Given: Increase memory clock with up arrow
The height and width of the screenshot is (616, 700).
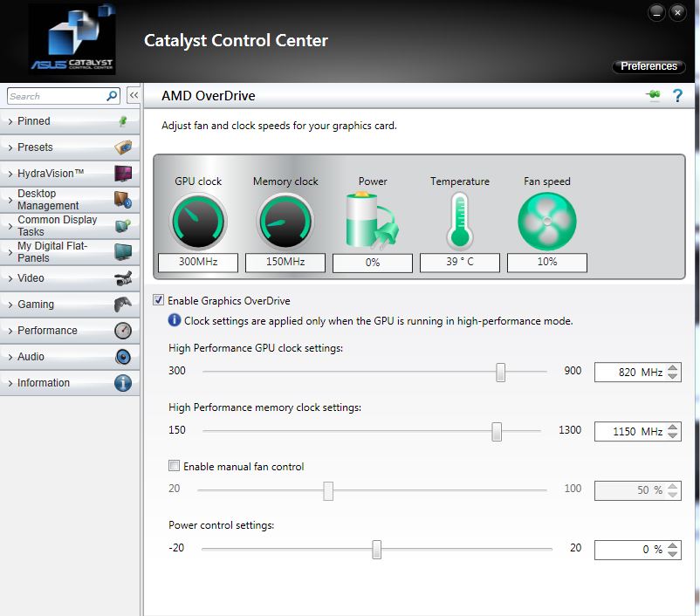Looking at the screenshot, I should click(x=672, y=428).
